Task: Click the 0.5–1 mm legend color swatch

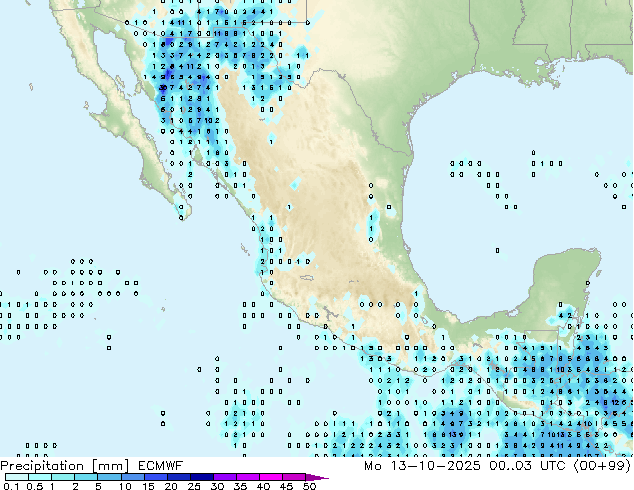Action: pyautogui.click(x=40, y=477)
